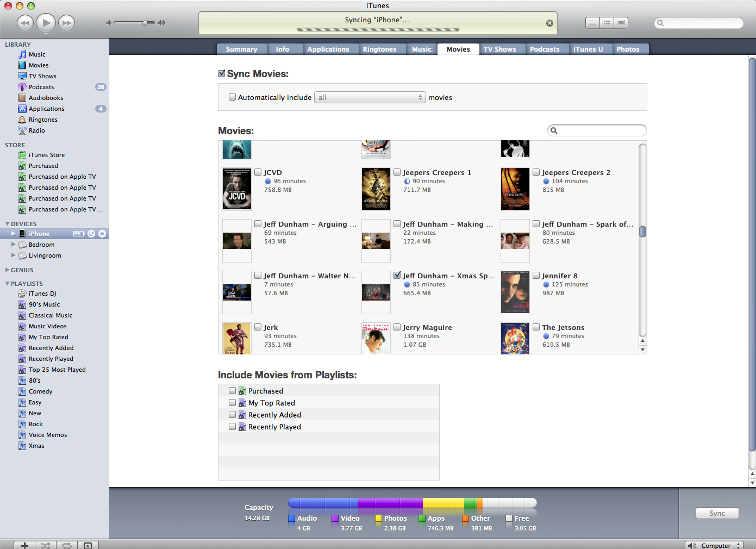Switch to the TV Shows tab
The height and width of the screenshot is (549, 756).
(x=500, y=49)
